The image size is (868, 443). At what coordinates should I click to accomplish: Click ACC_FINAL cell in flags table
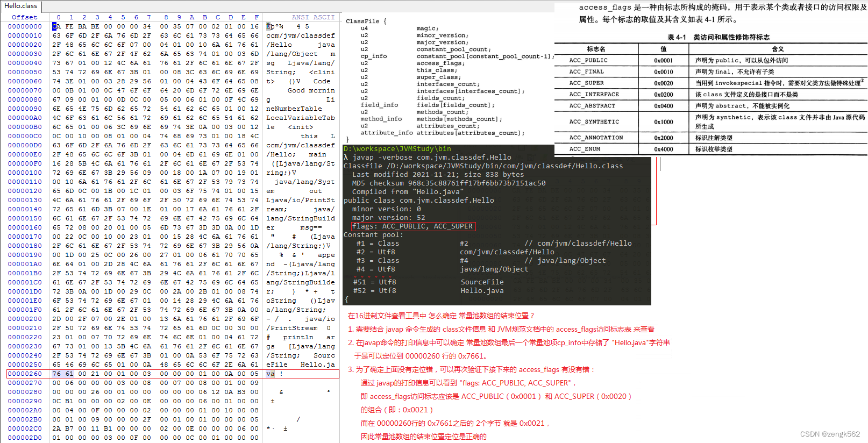click(x=587, y=72)
